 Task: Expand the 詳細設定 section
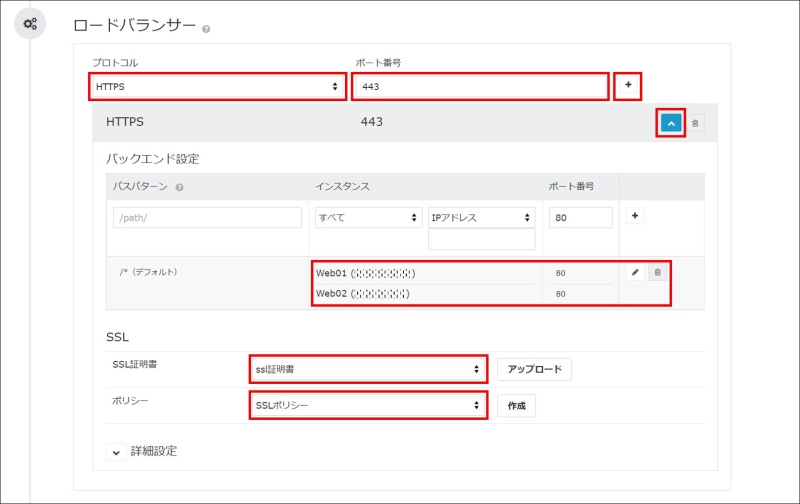115,451
